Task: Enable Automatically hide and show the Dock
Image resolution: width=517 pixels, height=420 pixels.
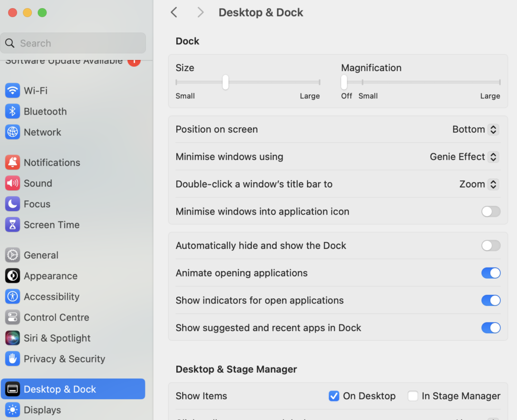Action: tap(490, 245)
